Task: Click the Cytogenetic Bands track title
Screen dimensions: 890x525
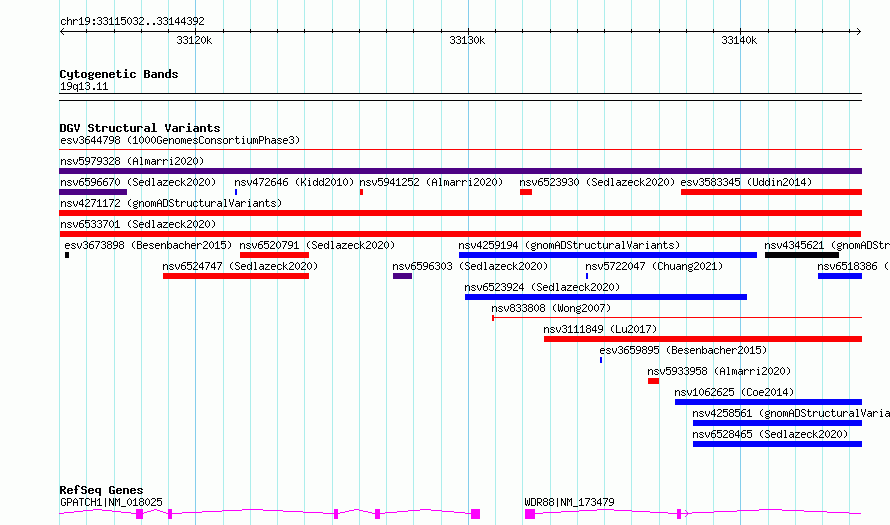Action: click(x=119, y=74)
